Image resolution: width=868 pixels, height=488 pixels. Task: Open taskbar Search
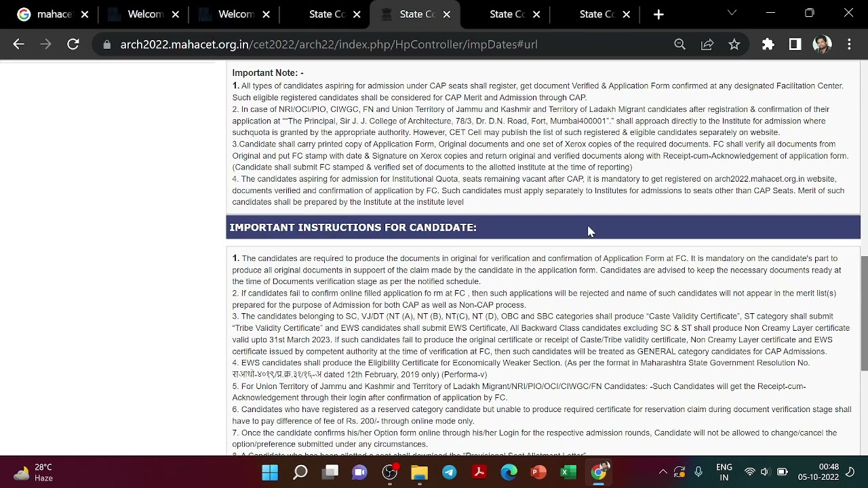coord(300,472)
